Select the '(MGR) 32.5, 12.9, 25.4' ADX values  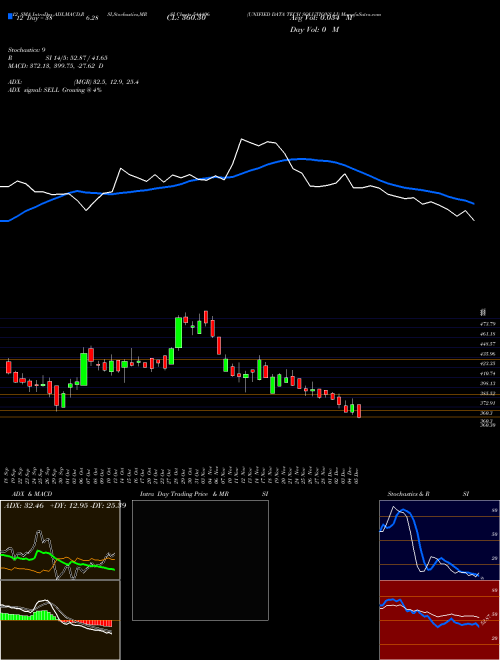[106, 82]
